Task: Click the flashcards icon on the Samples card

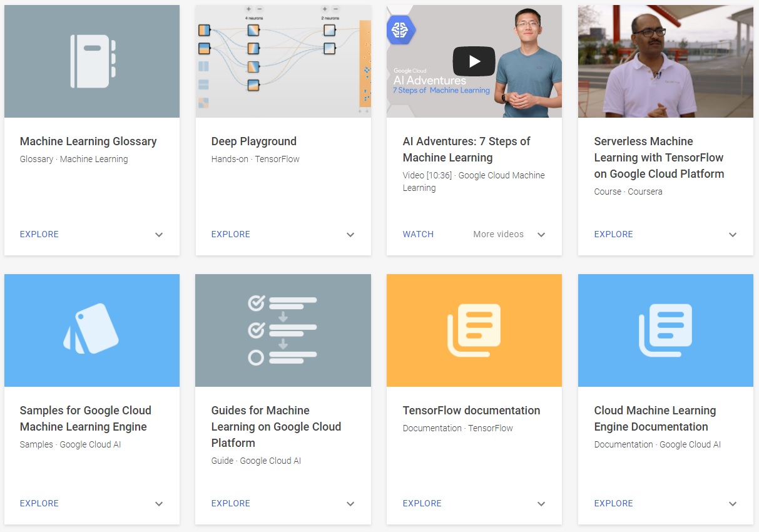Action: [x=91, y=330]
